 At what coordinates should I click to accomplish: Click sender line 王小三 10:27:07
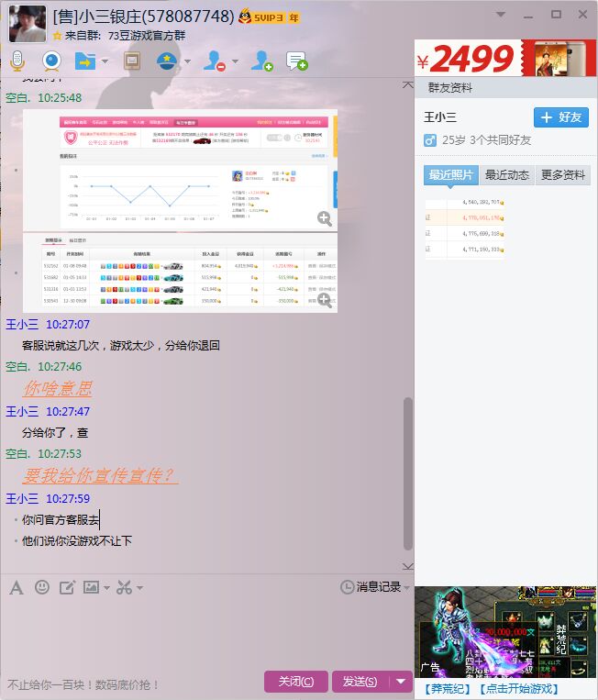click(48, 324)
